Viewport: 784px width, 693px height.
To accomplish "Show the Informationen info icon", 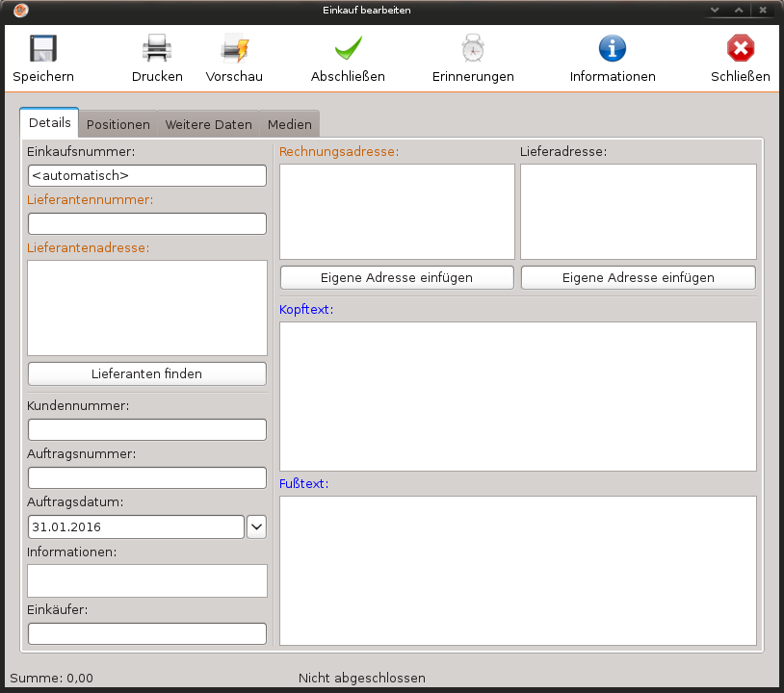I will click(x=613, y=49).
